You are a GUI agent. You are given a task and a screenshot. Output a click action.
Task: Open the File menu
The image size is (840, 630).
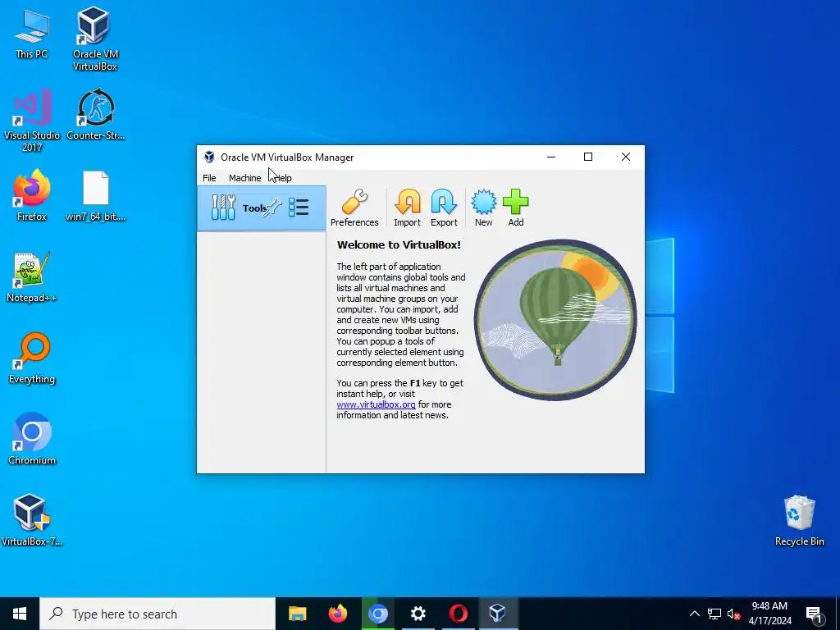click(x=209, y=178)
